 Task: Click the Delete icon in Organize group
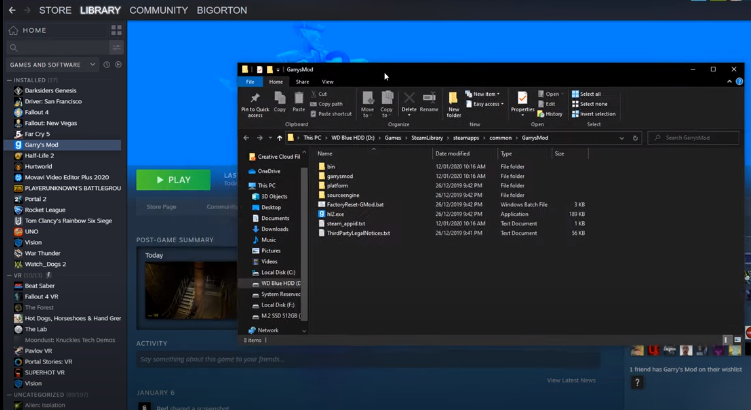tap(409, 102)
